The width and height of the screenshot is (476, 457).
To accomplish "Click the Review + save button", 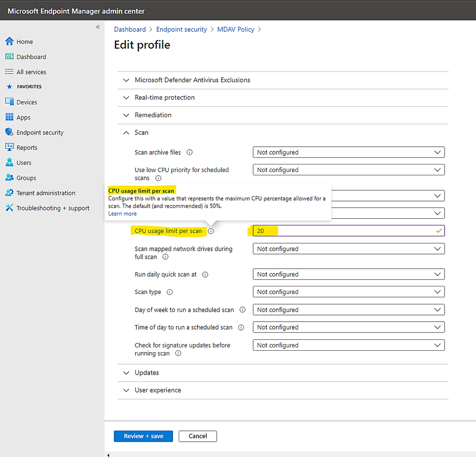I will click(143, 436).
